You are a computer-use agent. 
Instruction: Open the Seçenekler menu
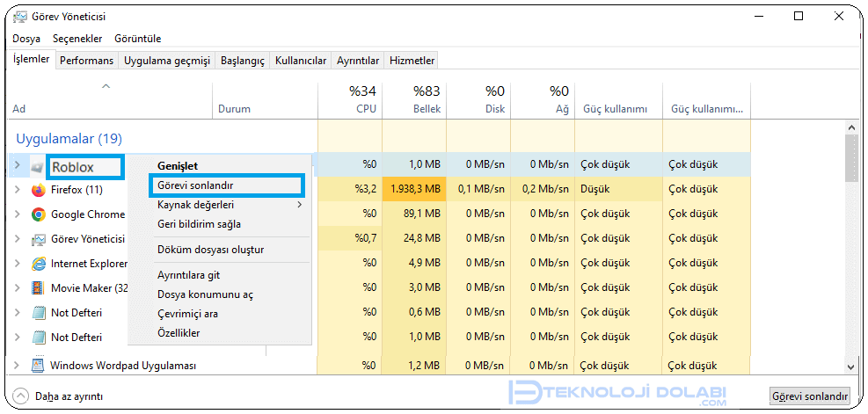point(77,39)
